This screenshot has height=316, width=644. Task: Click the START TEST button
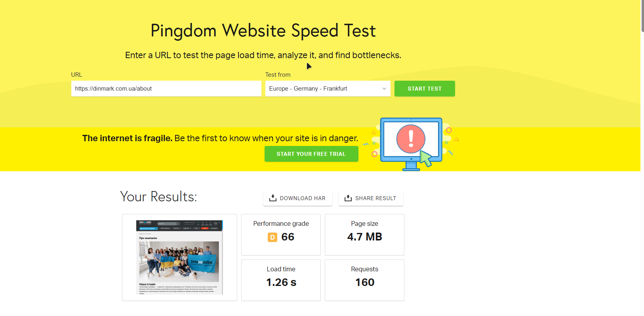pyautogui.click(x=425, y=89)
